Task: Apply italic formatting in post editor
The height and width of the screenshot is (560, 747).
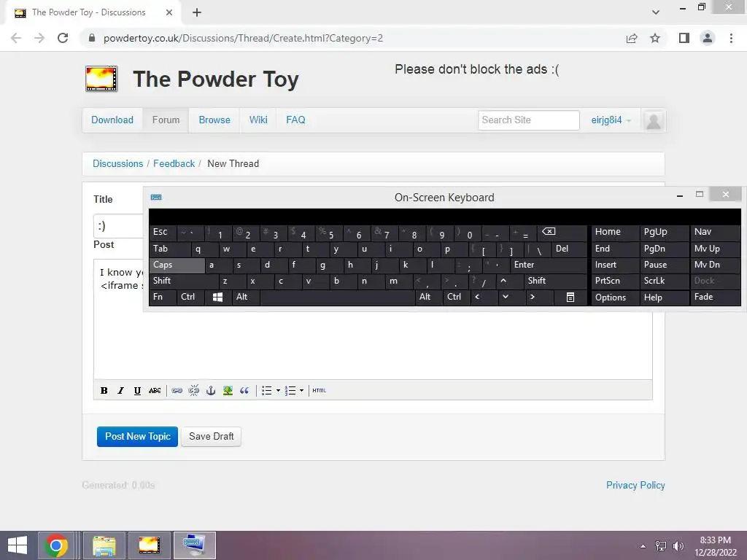Action: [x=120, y=391]
